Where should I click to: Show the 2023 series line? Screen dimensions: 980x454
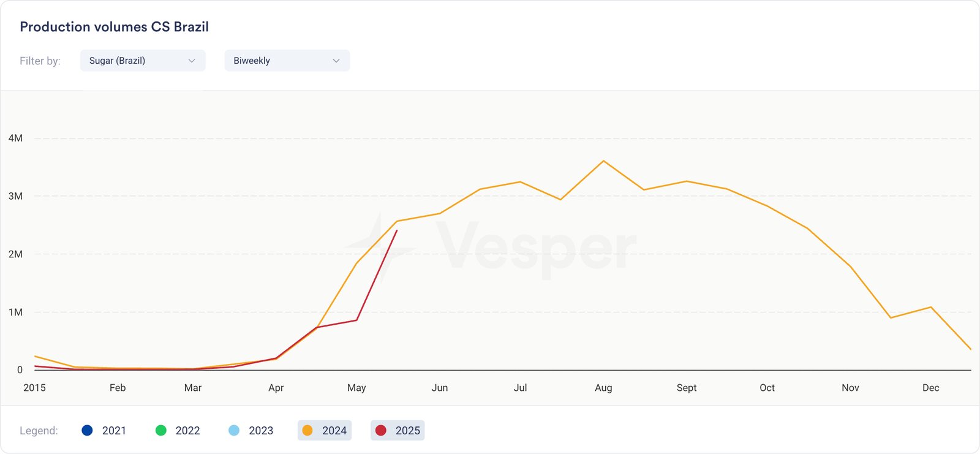pyautogui.click(x=251, y=431)
